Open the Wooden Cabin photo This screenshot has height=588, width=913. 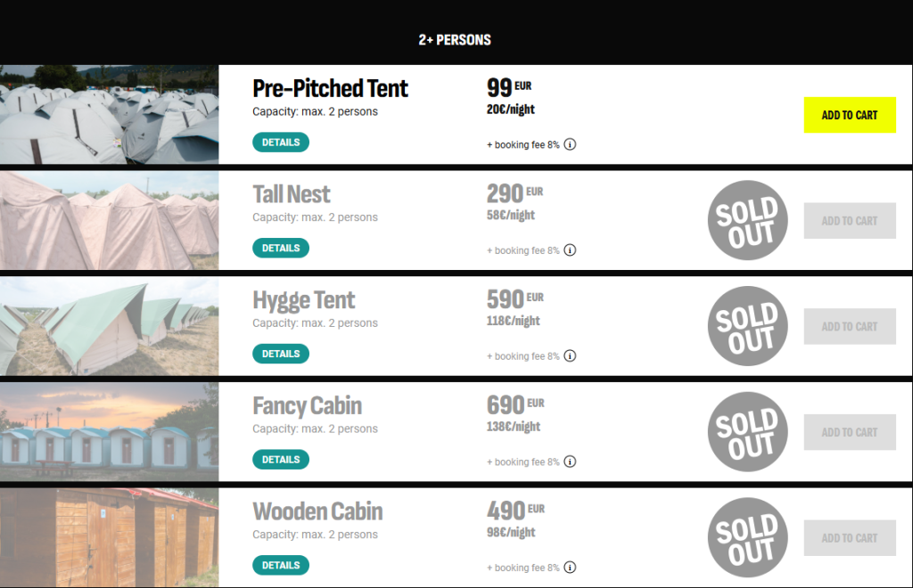pyautogui.click(x=110, y=537)
